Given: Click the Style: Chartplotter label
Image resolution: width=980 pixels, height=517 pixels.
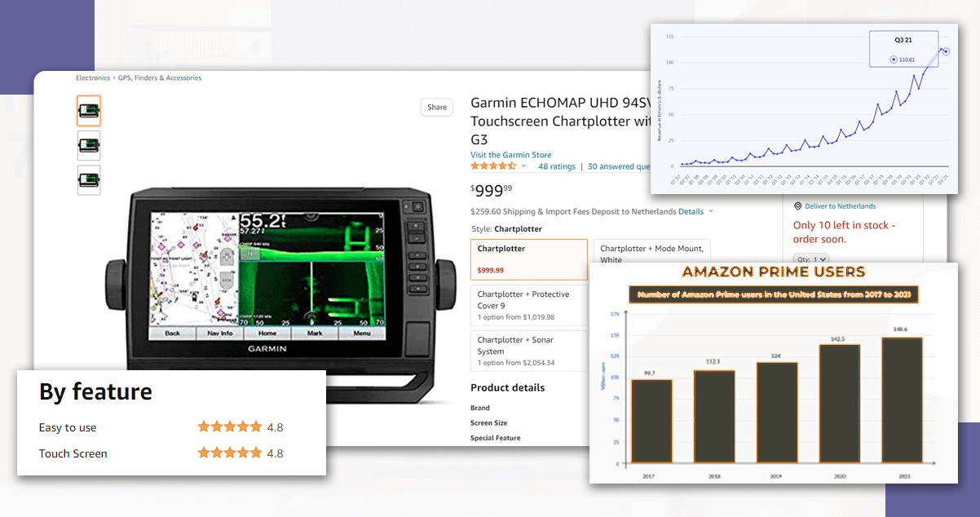Looking at the screenshot, I should 506,229.
